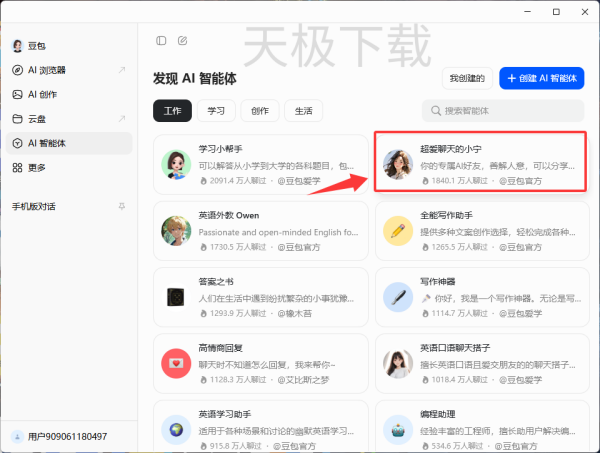Image resolution: width=600 pixels, height=453 pixels.
Task: Open the 英语外教 Owen agent card
Action: [260, 231]
